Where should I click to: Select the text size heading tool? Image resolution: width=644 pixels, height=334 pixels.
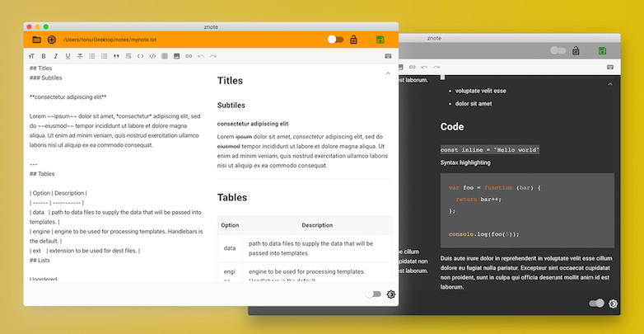(31, 56)
